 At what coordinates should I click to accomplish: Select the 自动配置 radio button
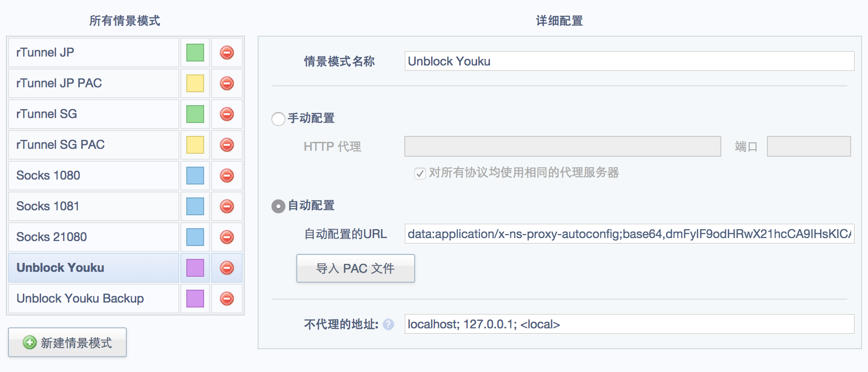[278, 206]
